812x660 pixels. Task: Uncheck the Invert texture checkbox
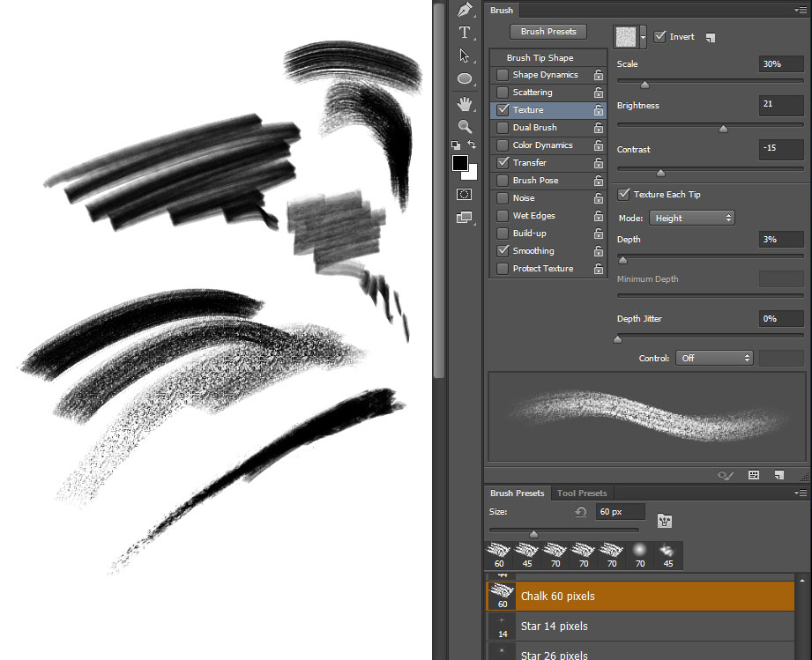pos(659,37)
